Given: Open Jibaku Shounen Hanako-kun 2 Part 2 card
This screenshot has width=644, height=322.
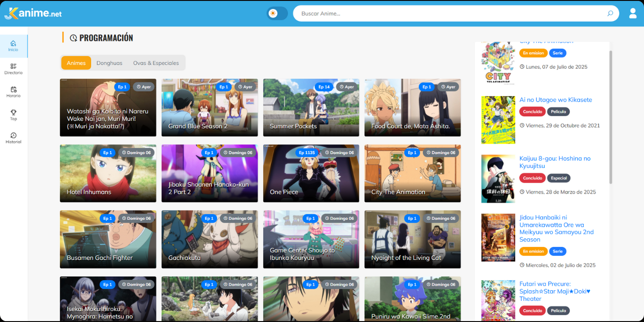Looking at the screenshot, I should click(209, 173).
